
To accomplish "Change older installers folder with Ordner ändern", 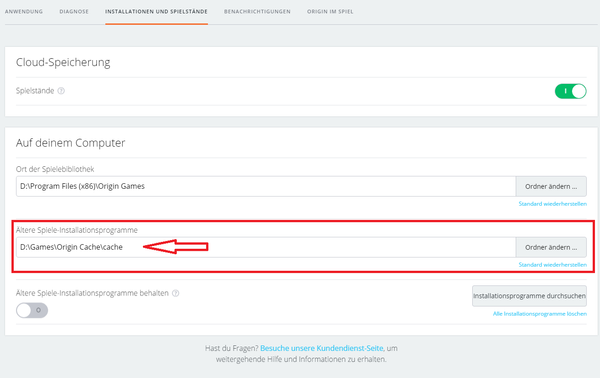I will [x=551, y=247].
